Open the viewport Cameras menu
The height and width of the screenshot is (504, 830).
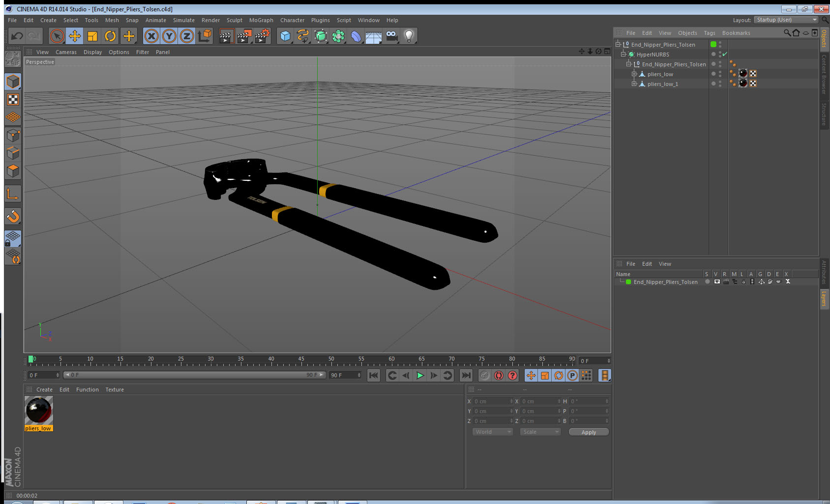click(66, 52)
